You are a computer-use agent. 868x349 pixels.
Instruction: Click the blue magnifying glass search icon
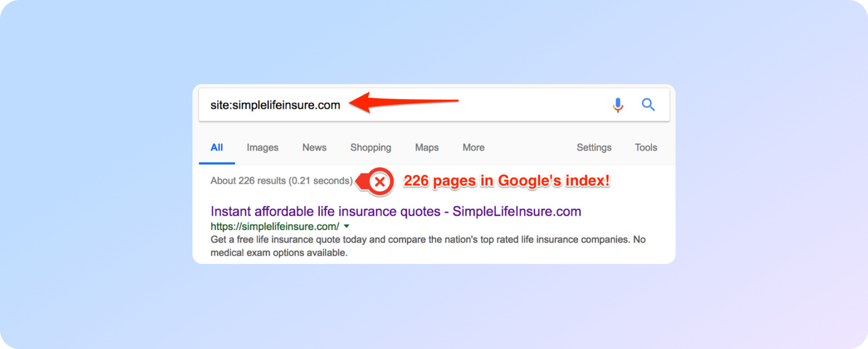point(648,104)
